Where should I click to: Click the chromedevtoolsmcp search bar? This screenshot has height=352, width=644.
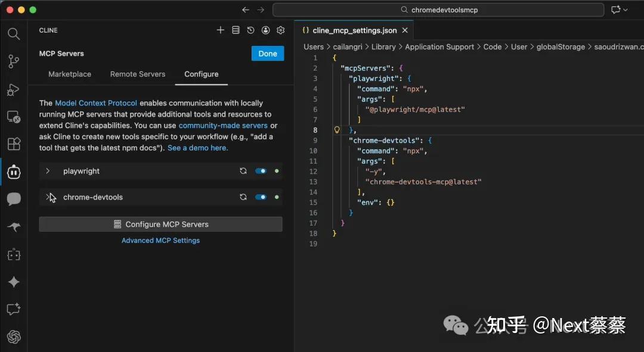[438, 10]
